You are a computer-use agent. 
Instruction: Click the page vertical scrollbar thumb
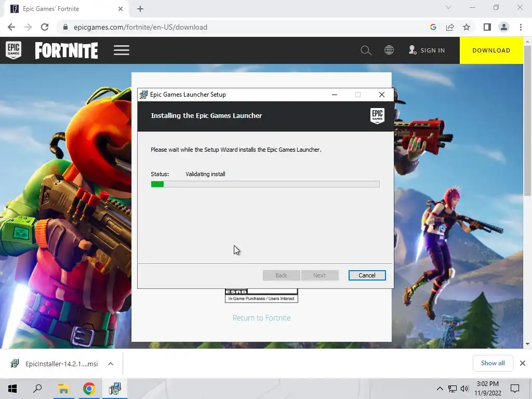pyautogui.click(x=527, y=121)
